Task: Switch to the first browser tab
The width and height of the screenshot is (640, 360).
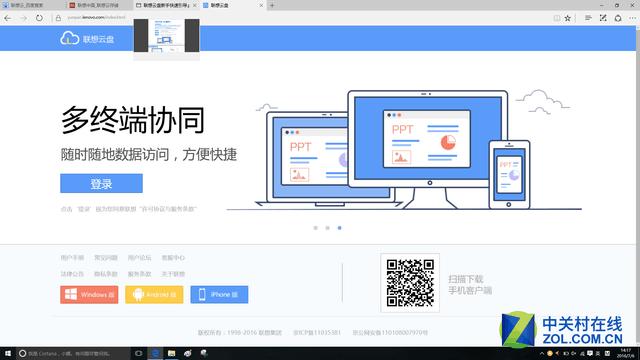Action: point(33,5)
